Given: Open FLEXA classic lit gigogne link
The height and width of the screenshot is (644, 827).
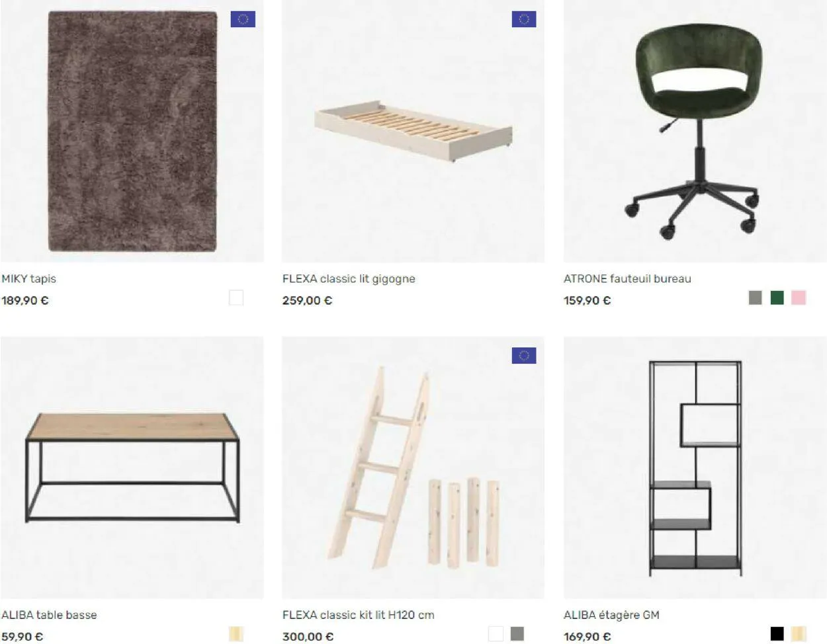Looking at the screenshot, I should point(349,279).
